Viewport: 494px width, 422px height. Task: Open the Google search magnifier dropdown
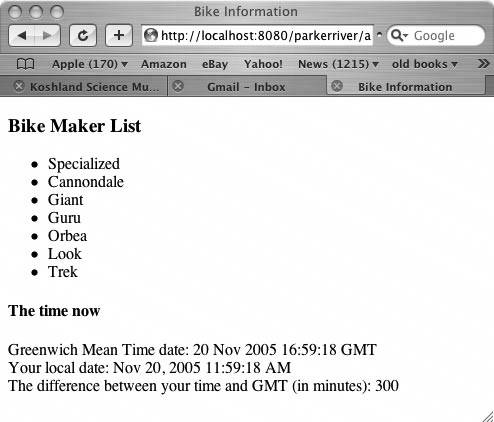399,35
